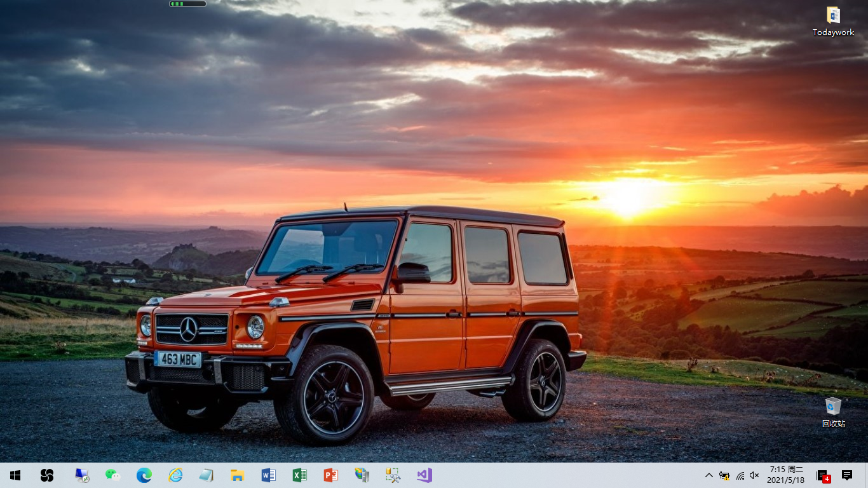Open File Explorer from taskbar
Image resolution: width=868 pixels, height=488 pixels.
point(238,475)
